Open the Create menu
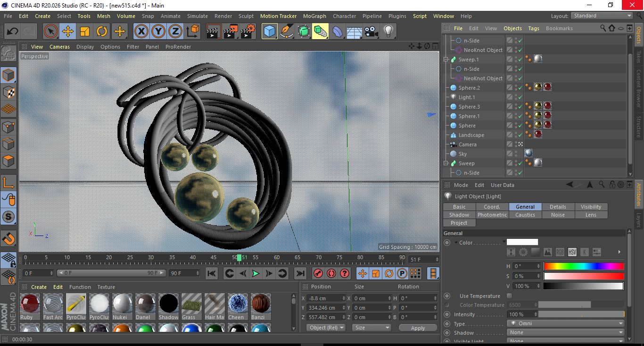Screen dimensions: 644x346 tap(42, 16)
